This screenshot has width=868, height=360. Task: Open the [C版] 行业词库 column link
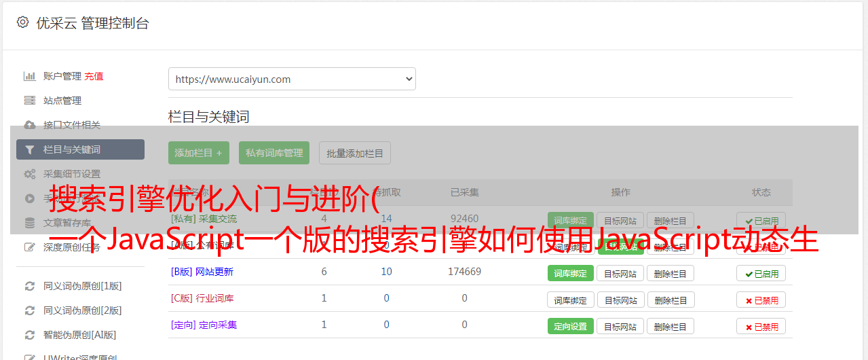pos(202,298)
